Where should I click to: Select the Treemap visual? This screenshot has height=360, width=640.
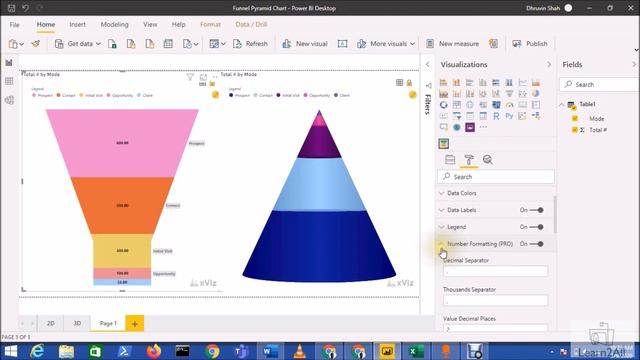tap(456, 105)
